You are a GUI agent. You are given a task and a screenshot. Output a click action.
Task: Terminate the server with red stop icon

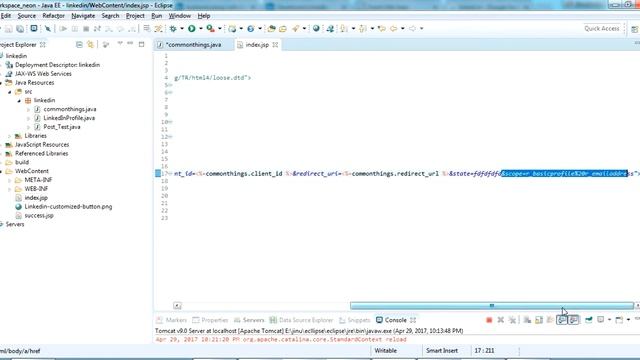(489, 320)
